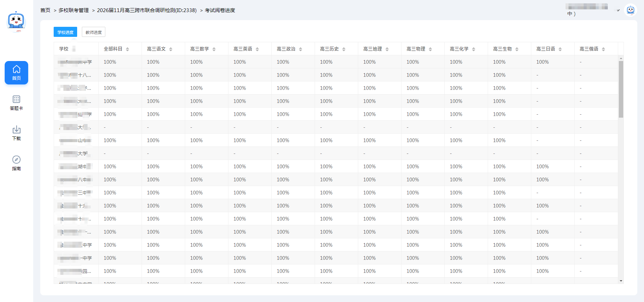The width and height of the screenshot is (644, 302).
Task: Click the table vertical scrollbar thumb
Action: pyautogui.click(x=621, y=89)
